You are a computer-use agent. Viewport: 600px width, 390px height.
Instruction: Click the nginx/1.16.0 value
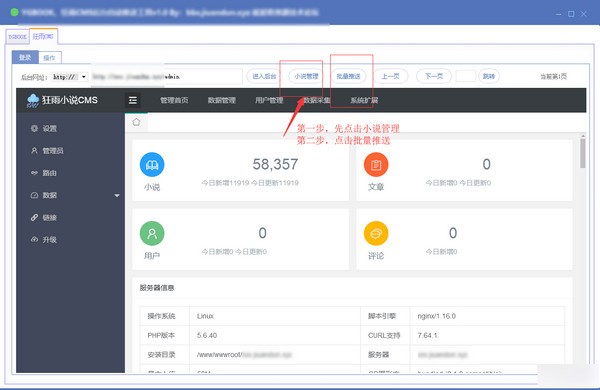point(437,316)
